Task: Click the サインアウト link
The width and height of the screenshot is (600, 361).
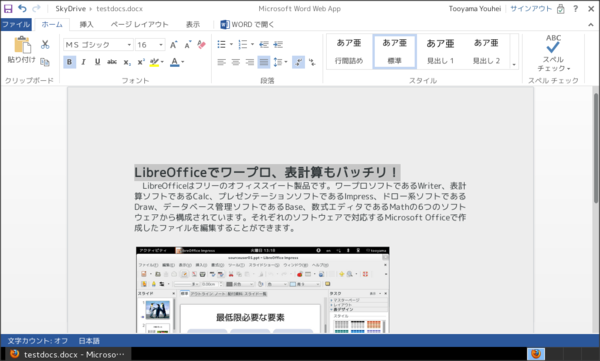Action: tap(531, 8)
